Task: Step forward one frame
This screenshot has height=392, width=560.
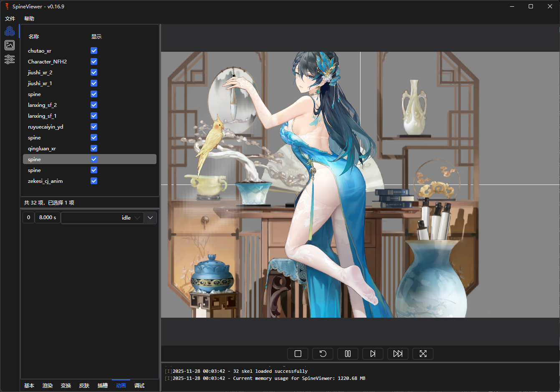Action: [x=373, y=354]
